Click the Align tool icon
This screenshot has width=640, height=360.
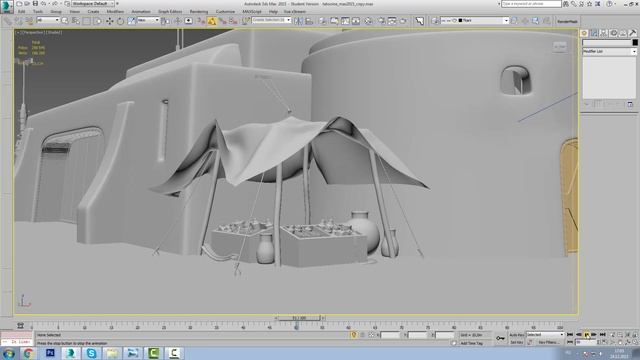[309, 21]
